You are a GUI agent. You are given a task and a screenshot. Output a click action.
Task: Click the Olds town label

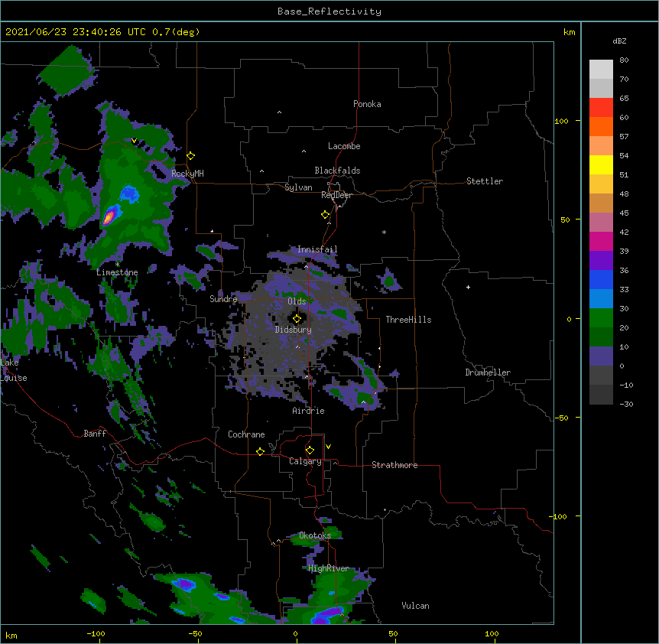297,301
